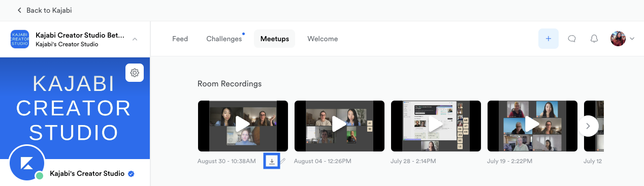This screenshot has width=644, height=186.
Task: Open the chat messages icon
Action: pyautogui.click(x=572, y=39)
